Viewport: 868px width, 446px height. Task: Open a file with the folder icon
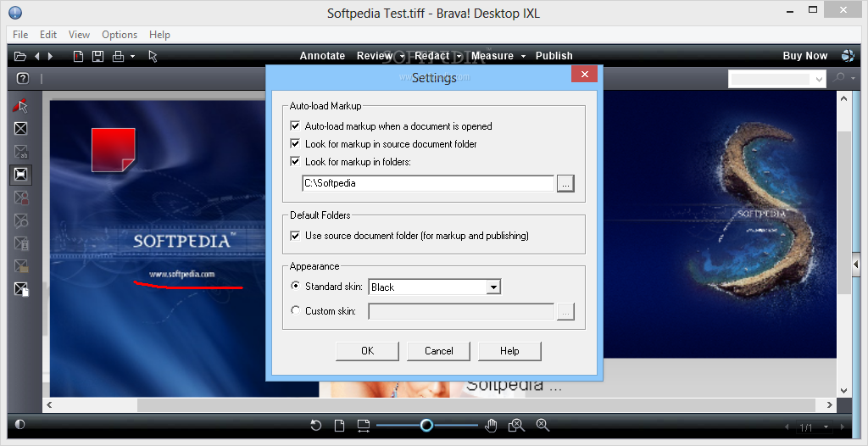click(20, 56)
